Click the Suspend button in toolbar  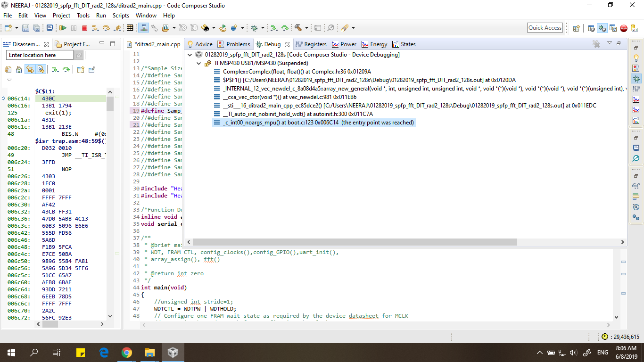tap(74, 28)
